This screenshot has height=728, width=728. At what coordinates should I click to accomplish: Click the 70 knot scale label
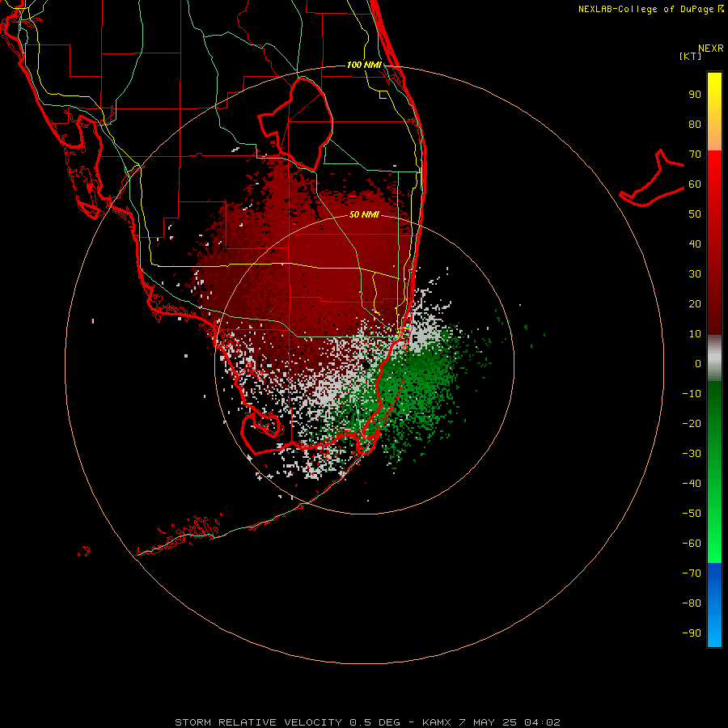[x=695, y=154]
